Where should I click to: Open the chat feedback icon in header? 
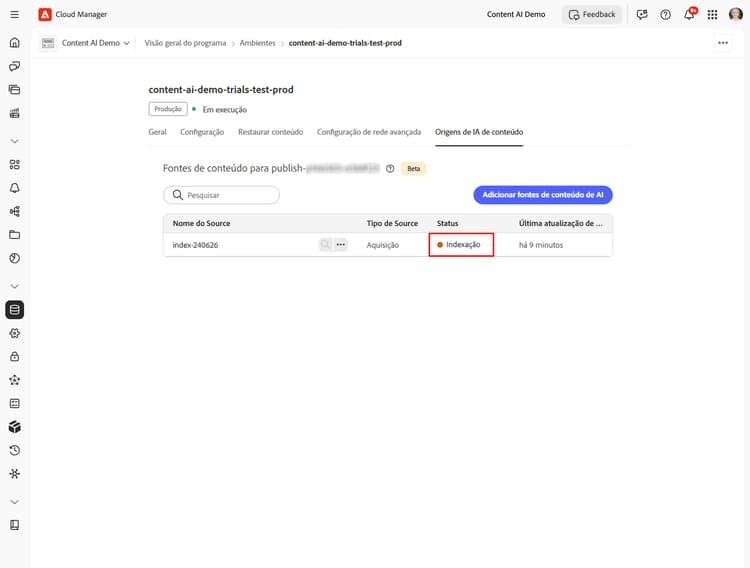tap(642, 14)
